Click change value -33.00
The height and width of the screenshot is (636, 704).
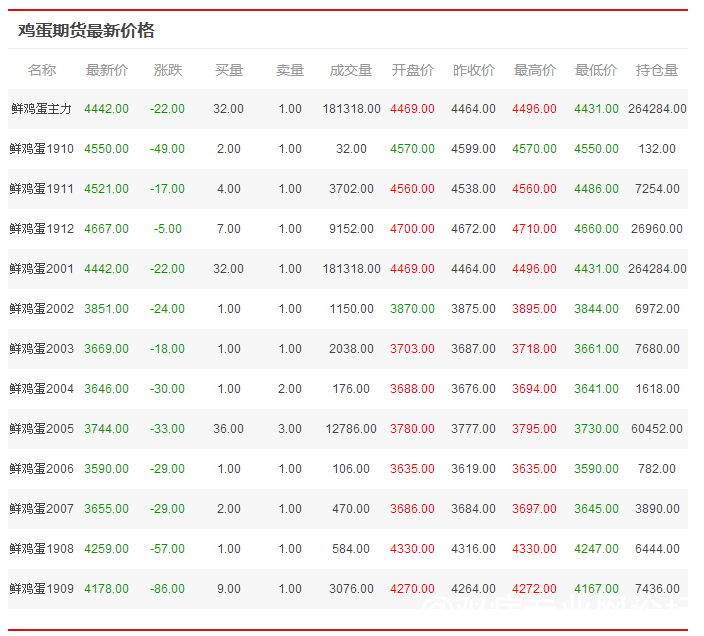click(167, 428)
